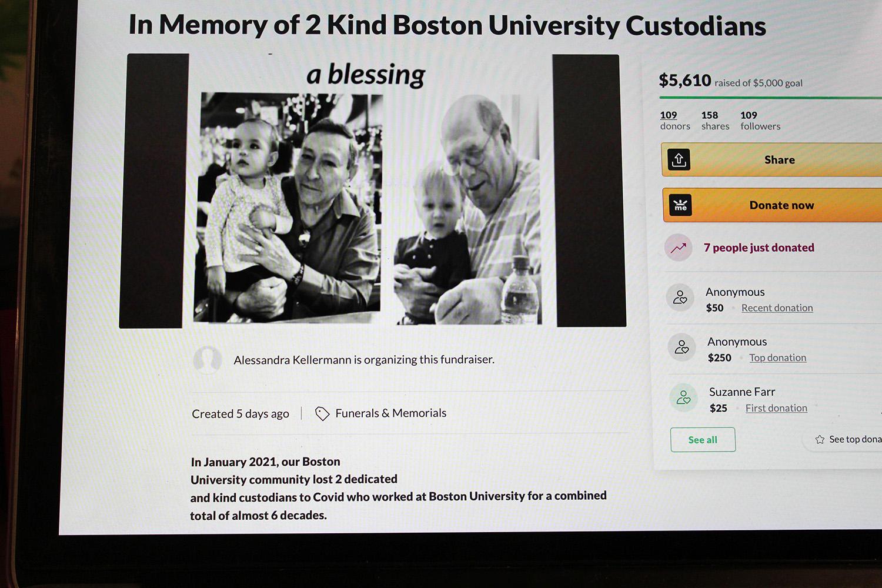
Task: Click the trending arrow icon beside recent donations
Action: point(679,248)
